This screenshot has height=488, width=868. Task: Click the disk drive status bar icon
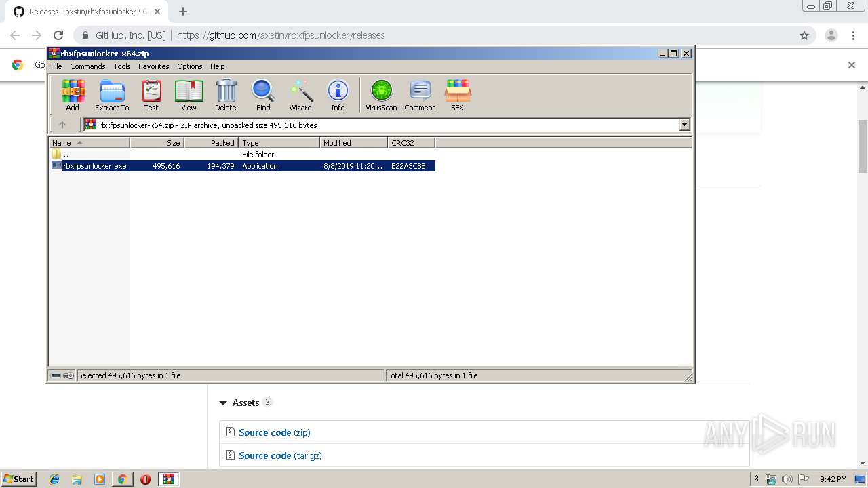click(56, 375)
